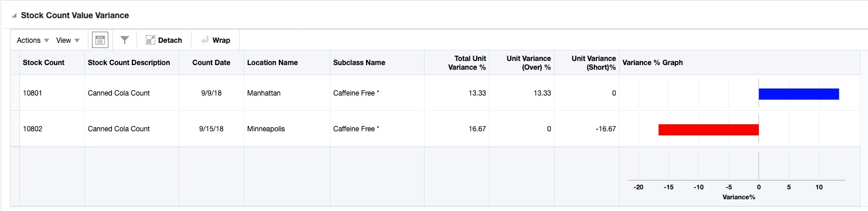
Task: Select the row header for row 10802
Action: pyautogui.click(x=15, y=129)
